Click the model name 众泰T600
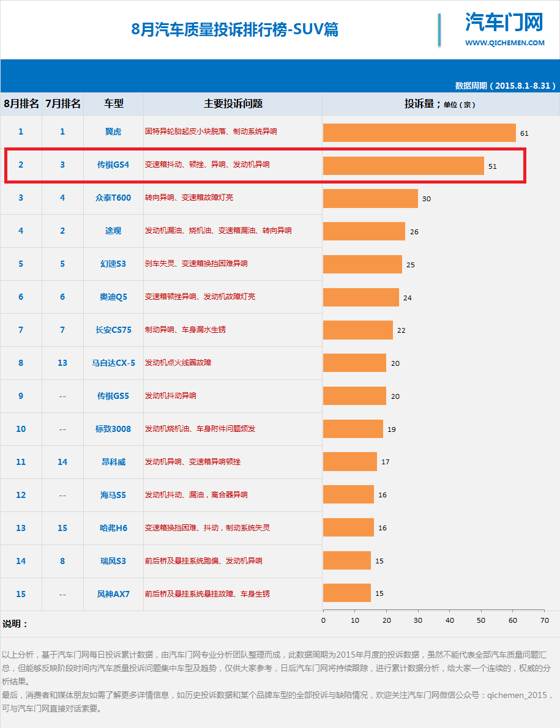 tap(113, 198)
